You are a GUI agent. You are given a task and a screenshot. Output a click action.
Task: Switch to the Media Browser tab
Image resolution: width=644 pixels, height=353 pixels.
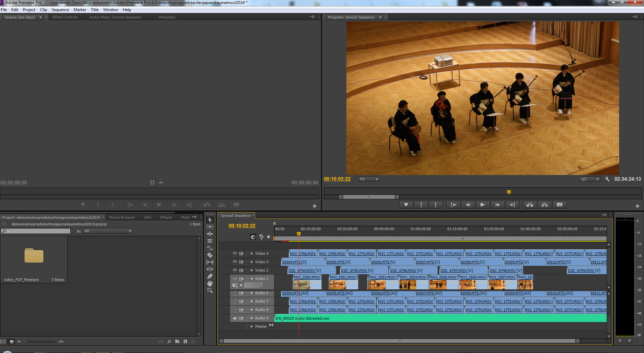(x=122, y=217)
